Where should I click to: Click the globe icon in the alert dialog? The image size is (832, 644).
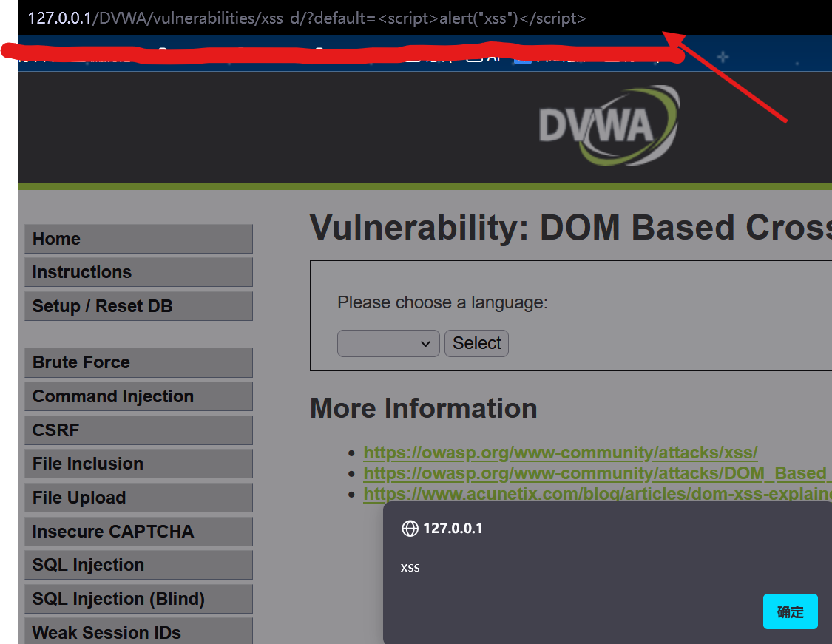[x=410, y=529]
